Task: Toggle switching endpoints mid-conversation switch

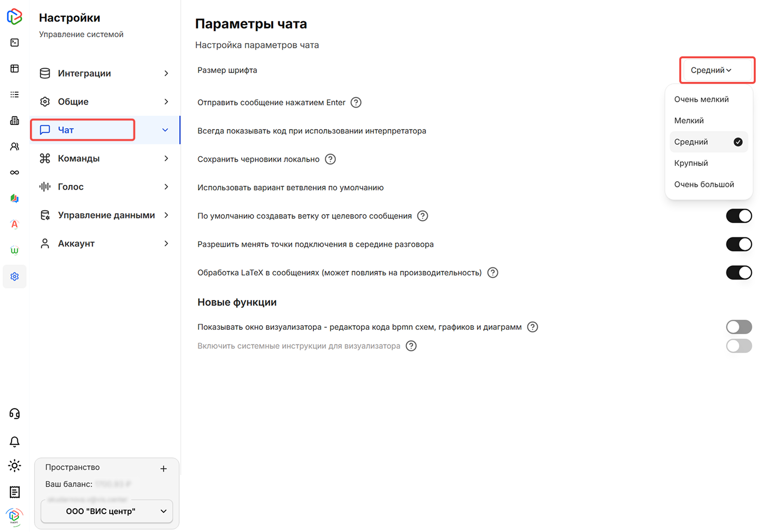Action: point(739,244)
